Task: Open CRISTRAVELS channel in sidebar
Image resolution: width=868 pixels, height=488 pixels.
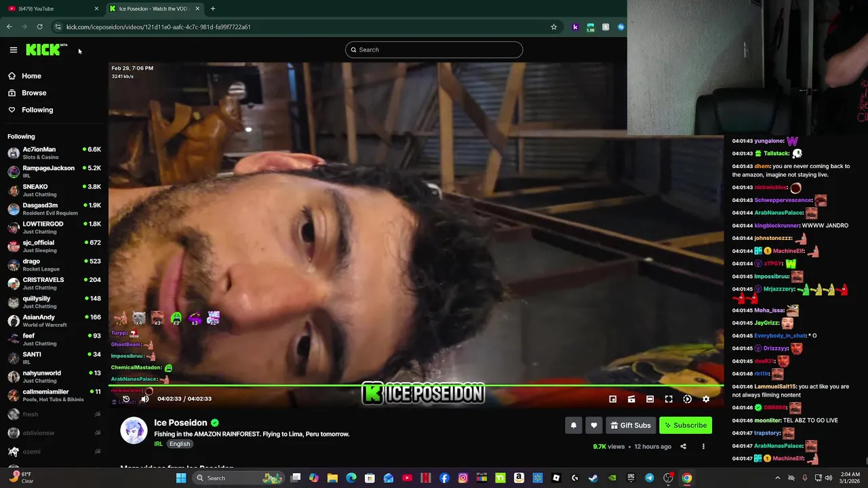Action: click(54, 283)
